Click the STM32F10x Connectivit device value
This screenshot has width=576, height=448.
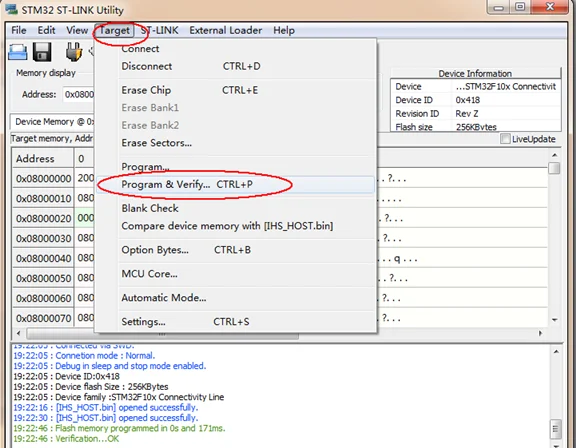(x=506, y=86)
